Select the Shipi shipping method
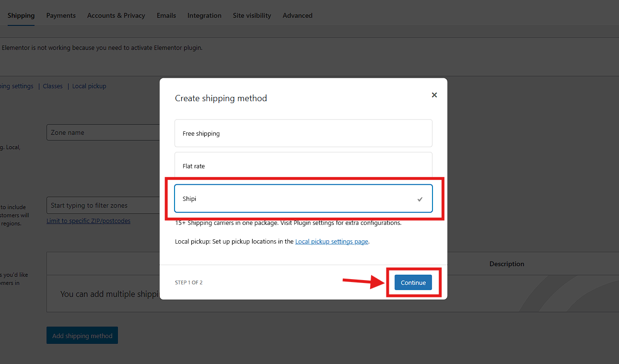 tap(304, 199)
